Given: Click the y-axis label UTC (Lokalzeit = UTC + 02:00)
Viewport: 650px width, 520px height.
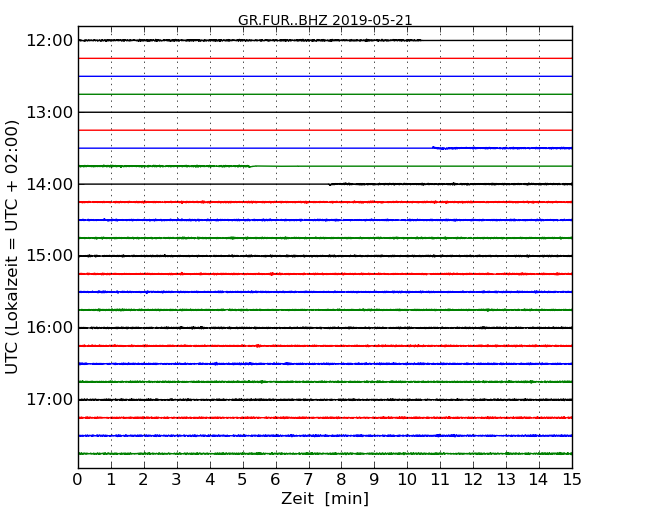Looking at the screenshot, I should pyautogui.click(x=12, y=248).
